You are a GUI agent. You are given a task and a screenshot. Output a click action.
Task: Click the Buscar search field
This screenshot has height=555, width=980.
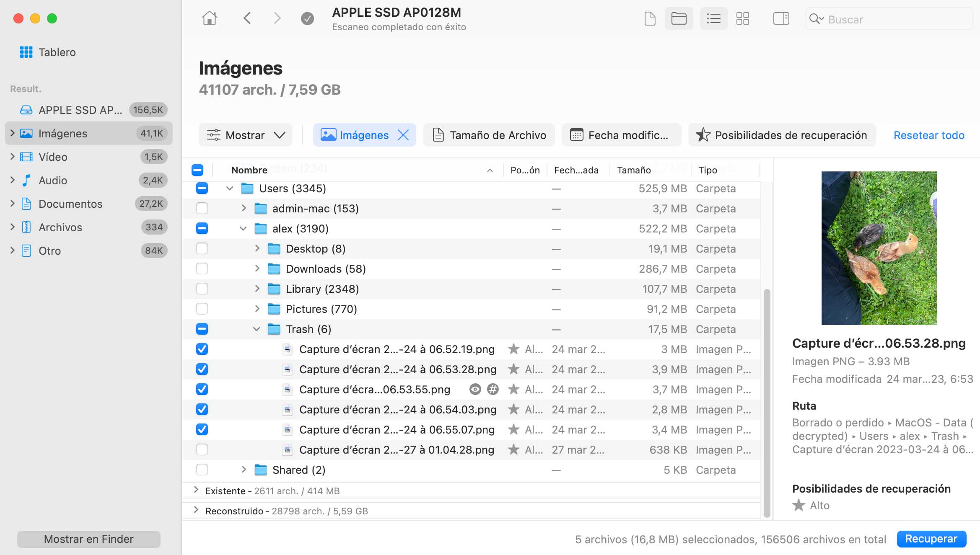click(889, 19)
